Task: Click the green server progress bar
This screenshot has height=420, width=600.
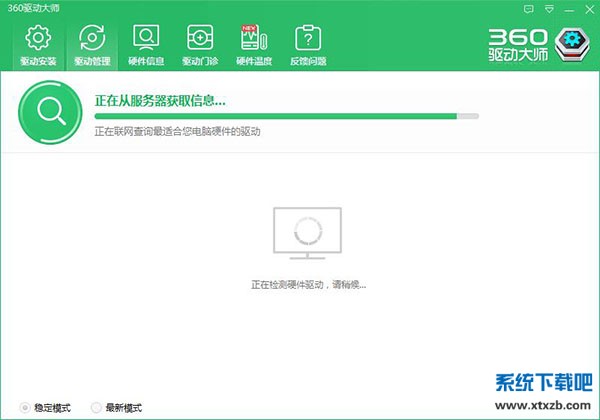Action: [x=275, y=116]
